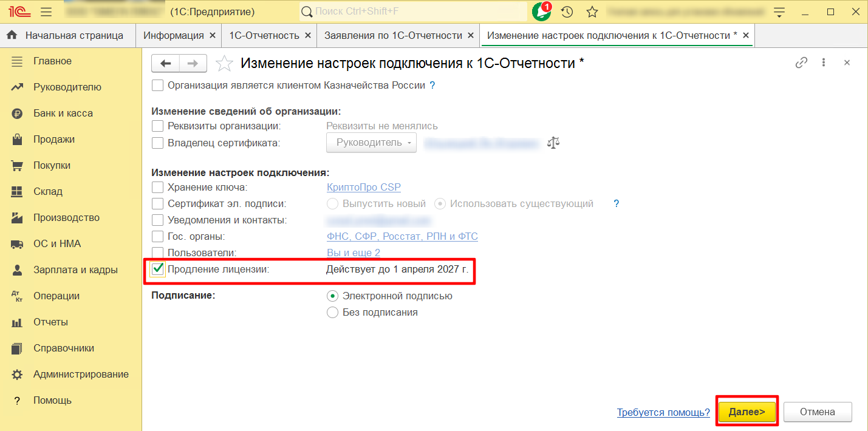The width and height of the screenshot is (868, 431).
Task: Click the Отмена button
Action: coord(818,412)
